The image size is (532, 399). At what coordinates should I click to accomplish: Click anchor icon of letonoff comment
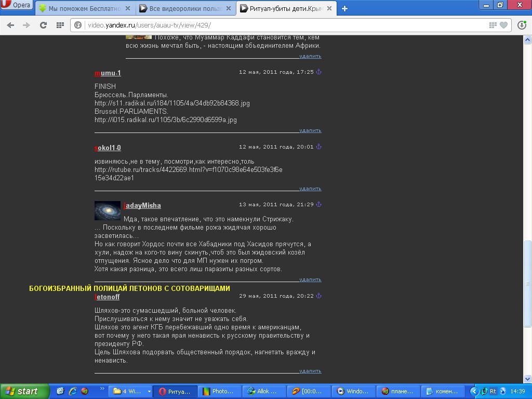(318, 296)
